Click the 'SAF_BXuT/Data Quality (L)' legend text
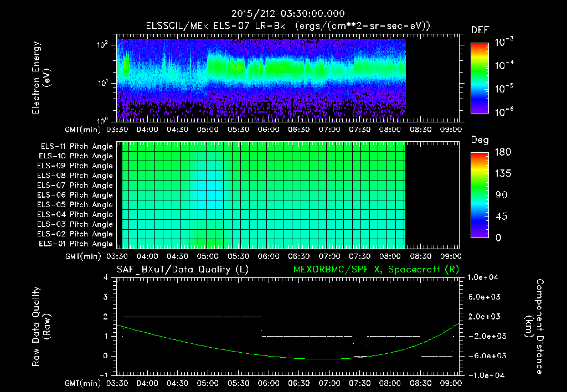Image resolution: width=567 pixels, height=392 pixels. [183, 270]
